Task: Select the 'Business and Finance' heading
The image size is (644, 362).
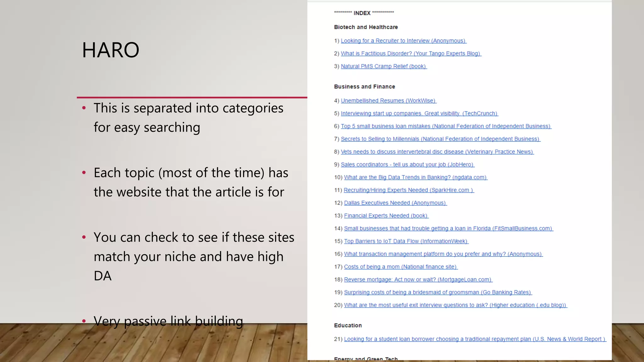Action: coord(364,87)
